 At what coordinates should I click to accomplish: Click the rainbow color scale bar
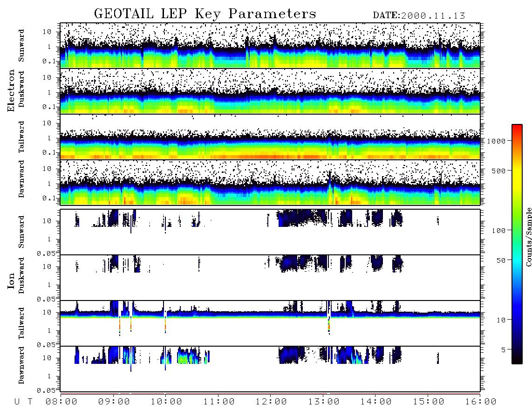point(517,244)
